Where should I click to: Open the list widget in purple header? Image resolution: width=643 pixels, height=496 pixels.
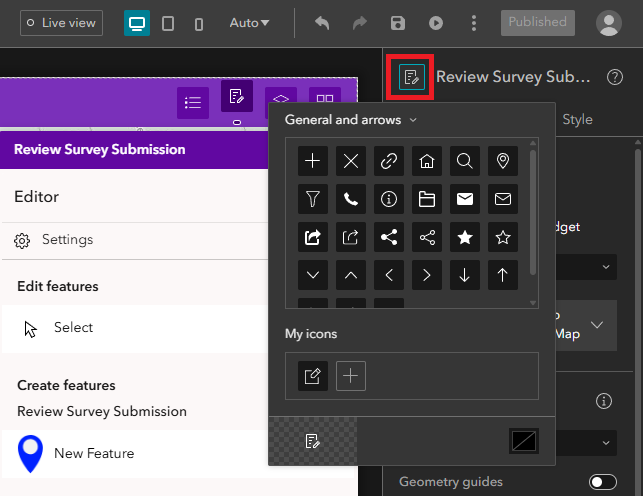point(193,102)
